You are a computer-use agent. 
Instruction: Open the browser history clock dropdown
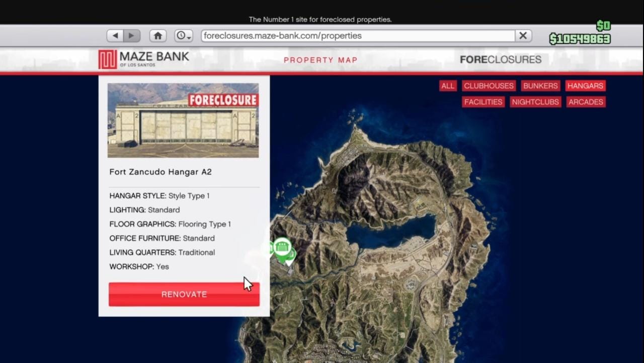point(184,36)
